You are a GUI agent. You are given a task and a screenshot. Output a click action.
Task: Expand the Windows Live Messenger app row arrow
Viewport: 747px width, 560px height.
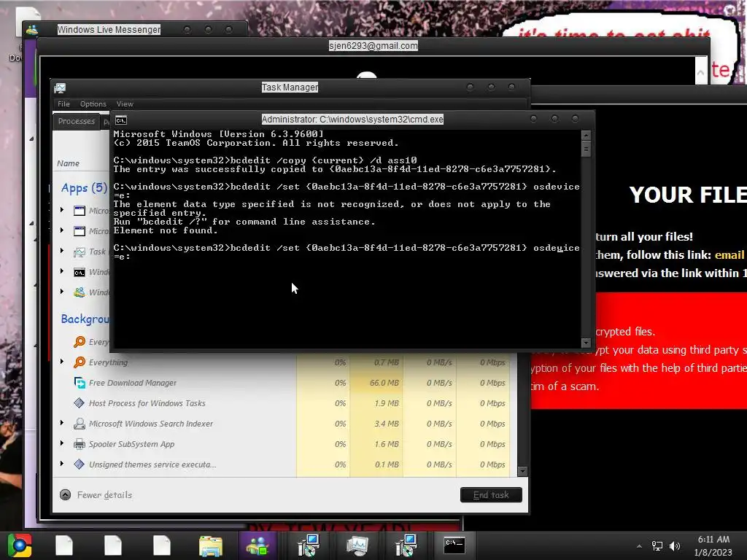pos(62,292)
